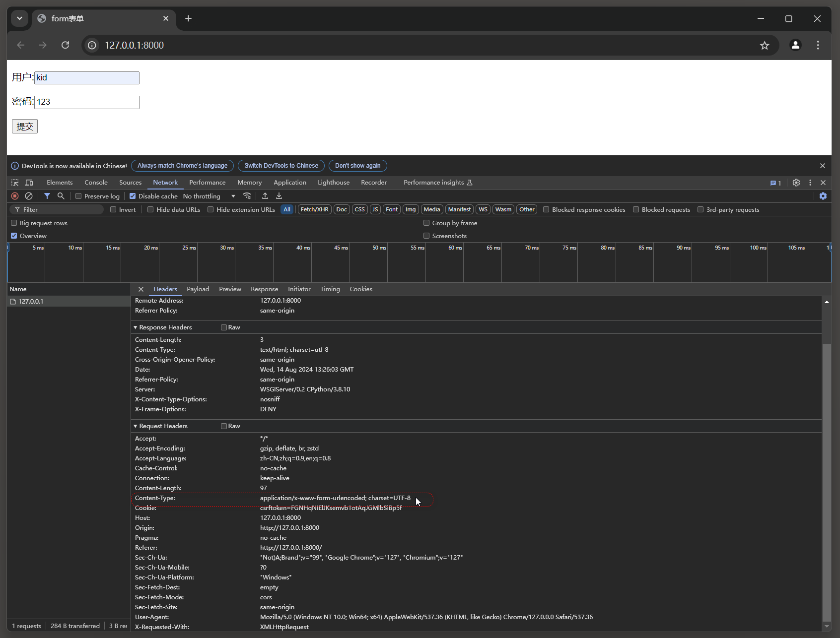Reload the page
The width and height of the screenshot is (840, 638).
tap(65, 45)
